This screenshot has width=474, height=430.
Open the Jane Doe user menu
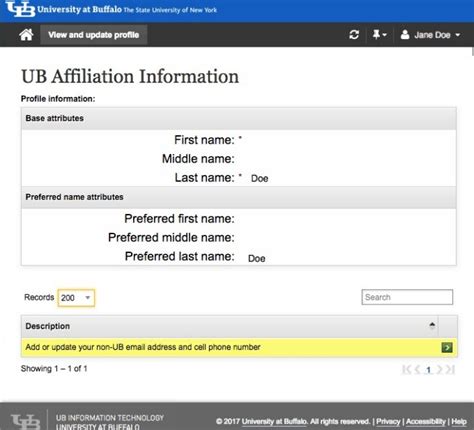[x=430, y=35]
